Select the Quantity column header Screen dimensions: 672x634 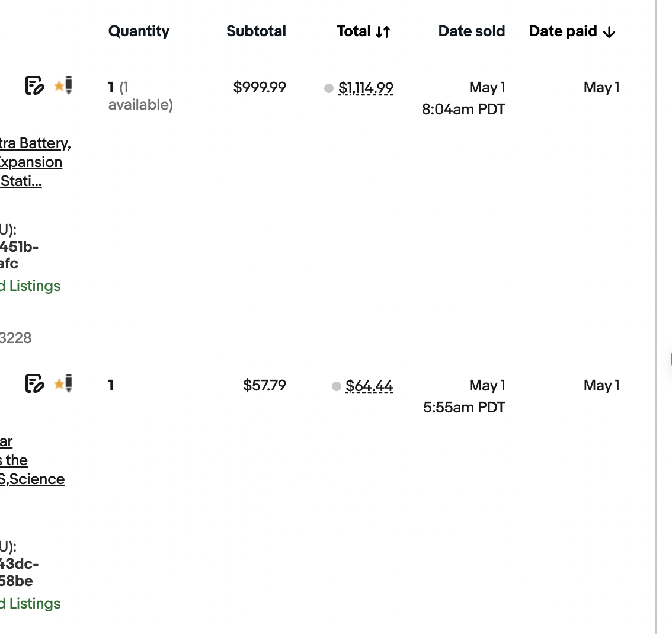pos(139,31)
